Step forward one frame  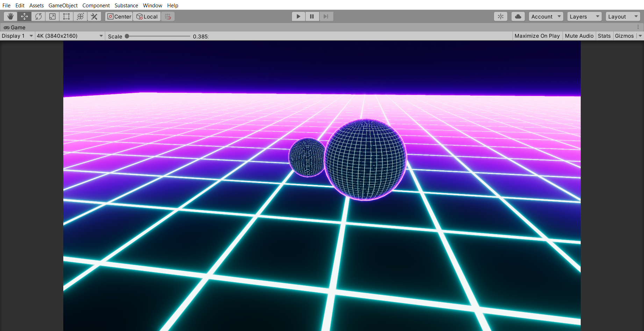click(x=326, y=16)
